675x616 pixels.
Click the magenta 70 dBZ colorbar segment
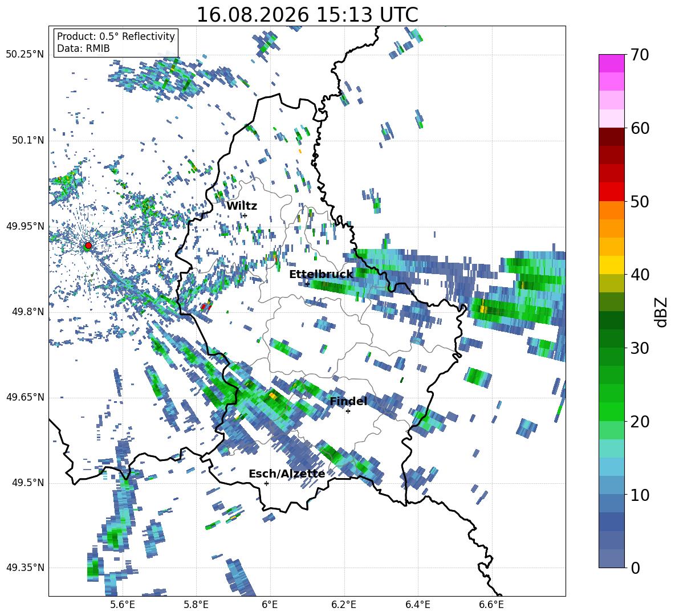coord(611,63)
